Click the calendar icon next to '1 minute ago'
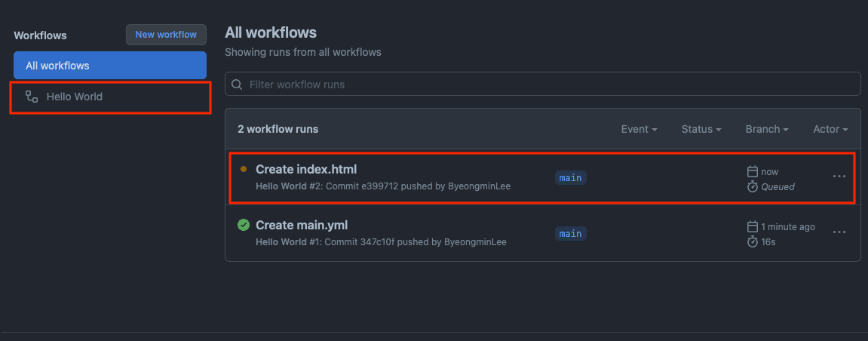 click(753, 227)
